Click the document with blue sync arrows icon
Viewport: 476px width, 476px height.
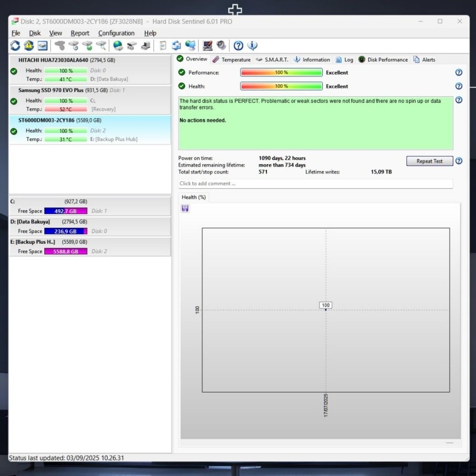point(176,46)
